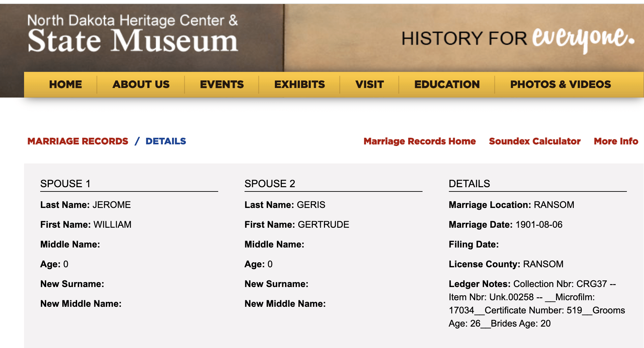Screen dimensions: 644x348
Task: Open the Marriage Records Home link
Action: click(x=420, y=141)
